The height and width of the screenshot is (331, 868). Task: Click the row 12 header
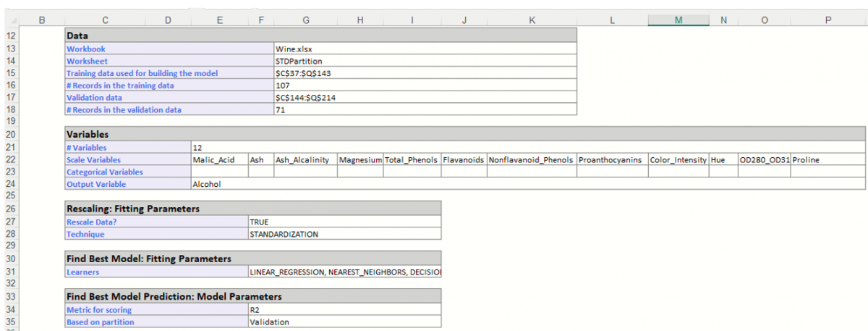(10, 35)
